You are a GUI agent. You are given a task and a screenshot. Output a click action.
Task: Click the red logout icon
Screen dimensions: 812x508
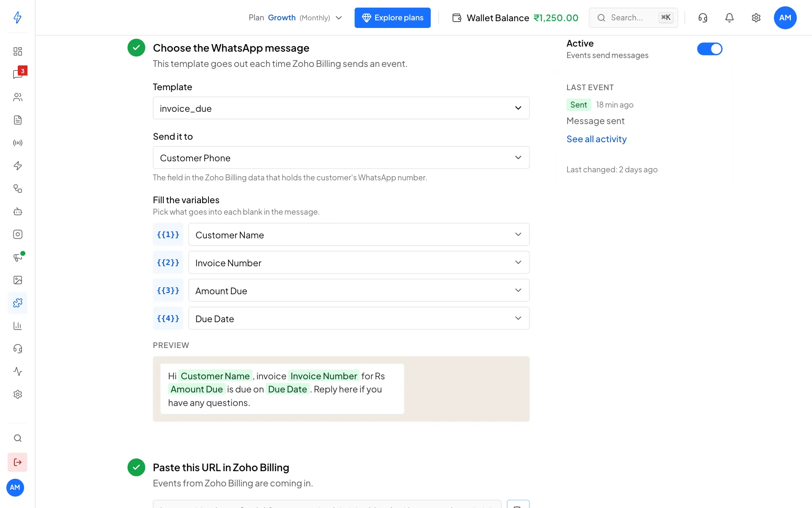[17, 462]
